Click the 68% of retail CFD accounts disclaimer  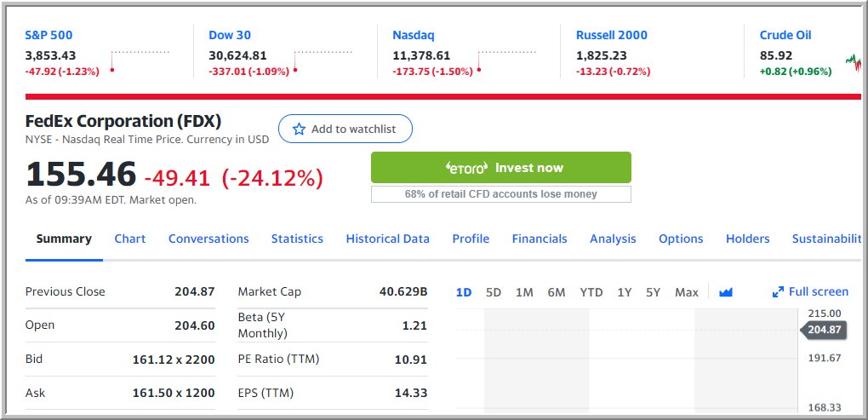(501, 194)
